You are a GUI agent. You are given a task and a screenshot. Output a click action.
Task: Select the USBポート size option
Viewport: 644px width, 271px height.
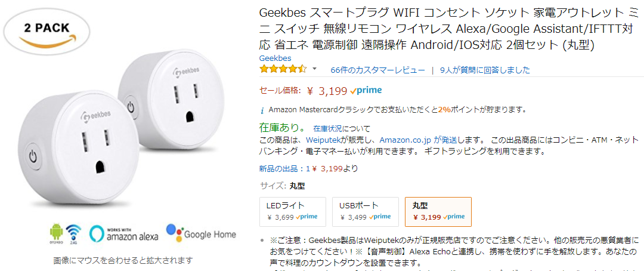click(365, 211)
